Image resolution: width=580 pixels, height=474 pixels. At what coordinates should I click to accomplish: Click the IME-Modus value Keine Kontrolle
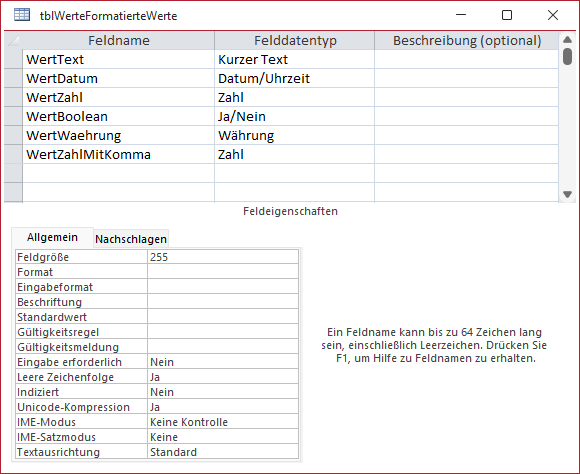(x=223, y=422)
